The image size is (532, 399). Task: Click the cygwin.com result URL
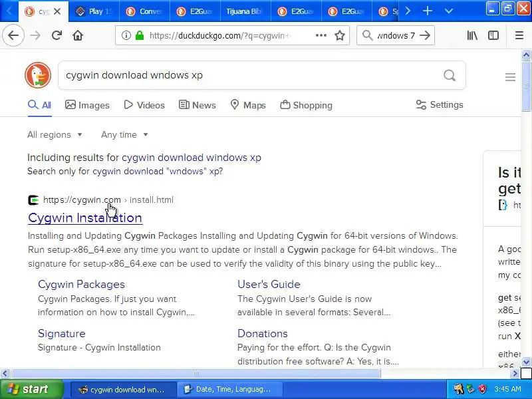pos(108,200)
